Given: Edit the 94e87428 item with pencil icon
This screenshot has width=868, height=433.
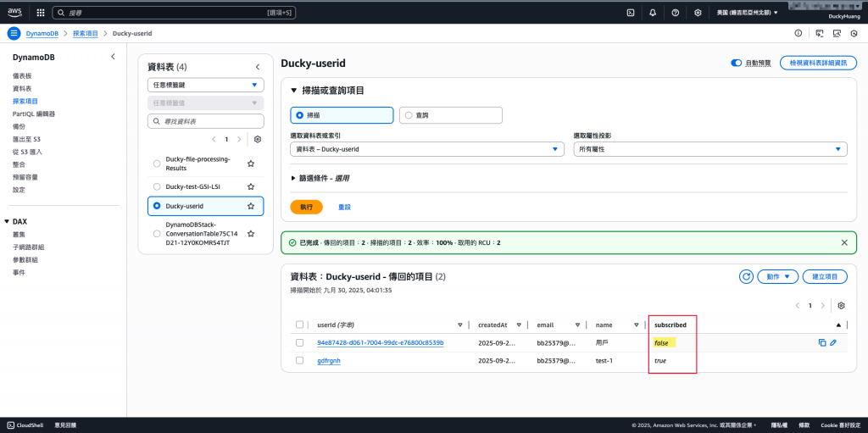Looking at the screenshot, I should click(x=833, y=342).
